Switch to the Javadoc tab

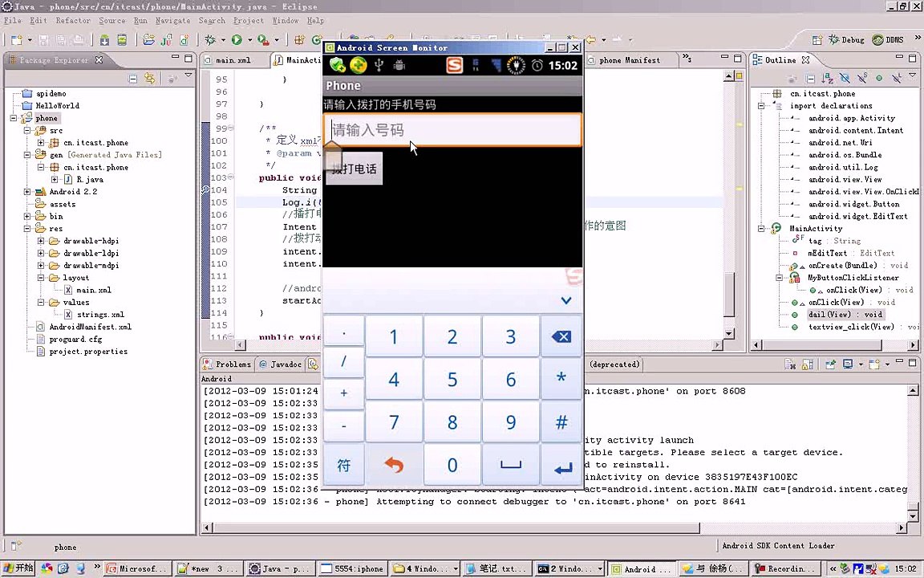pyautogui.click(x=281, y=364)
